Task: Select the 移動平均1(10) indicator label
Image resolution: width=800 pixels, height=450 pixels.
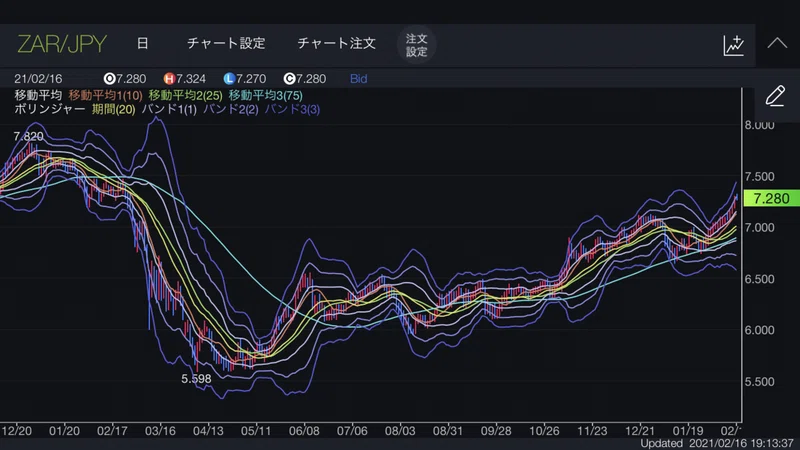Action: pos(105,95)
